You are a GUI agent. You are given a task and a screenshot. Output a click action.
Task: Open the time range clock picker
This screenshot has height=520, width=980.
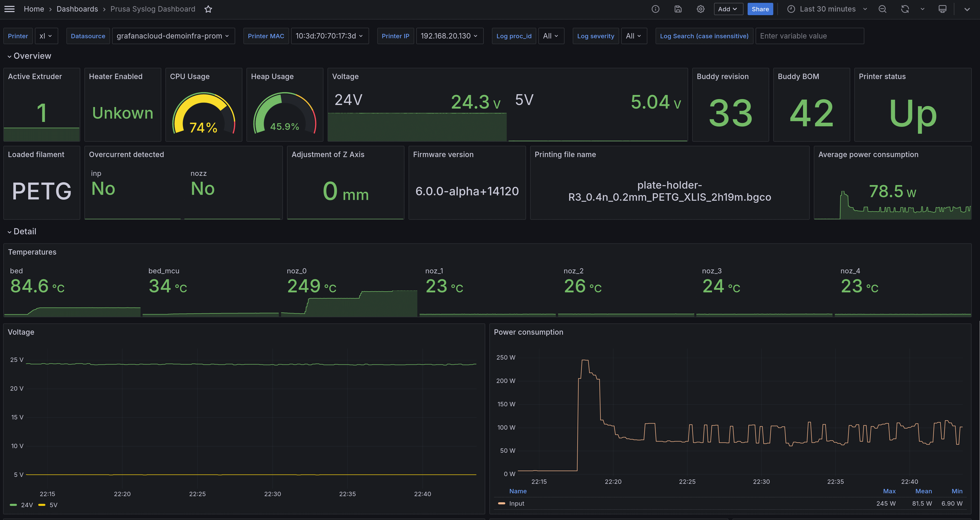pyautogui.click(x=791, y=9)
